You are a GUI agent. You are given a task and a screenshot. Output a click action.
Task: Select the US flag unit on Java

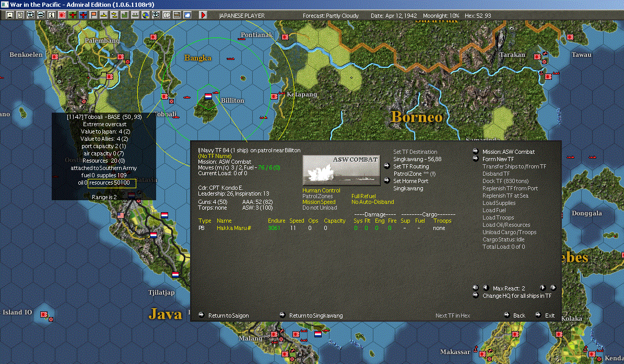[x=121, y=215]
